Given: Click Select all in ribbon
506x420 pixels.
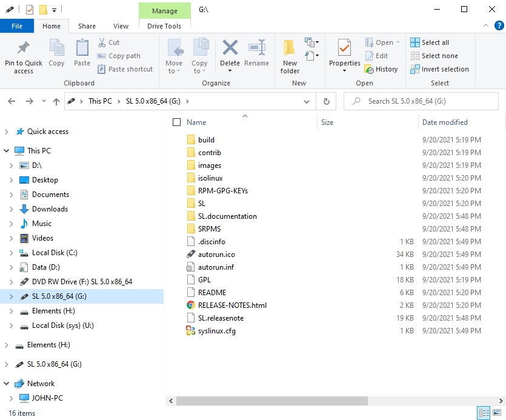Looking at the screenshot, I should tap(430, 42).
